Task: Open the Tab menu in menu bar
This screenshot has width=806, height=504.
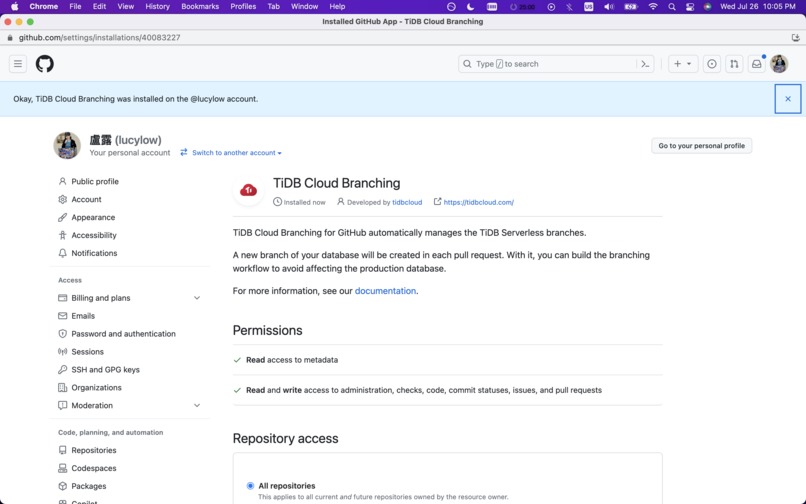Action: click(x=273, y=7)
